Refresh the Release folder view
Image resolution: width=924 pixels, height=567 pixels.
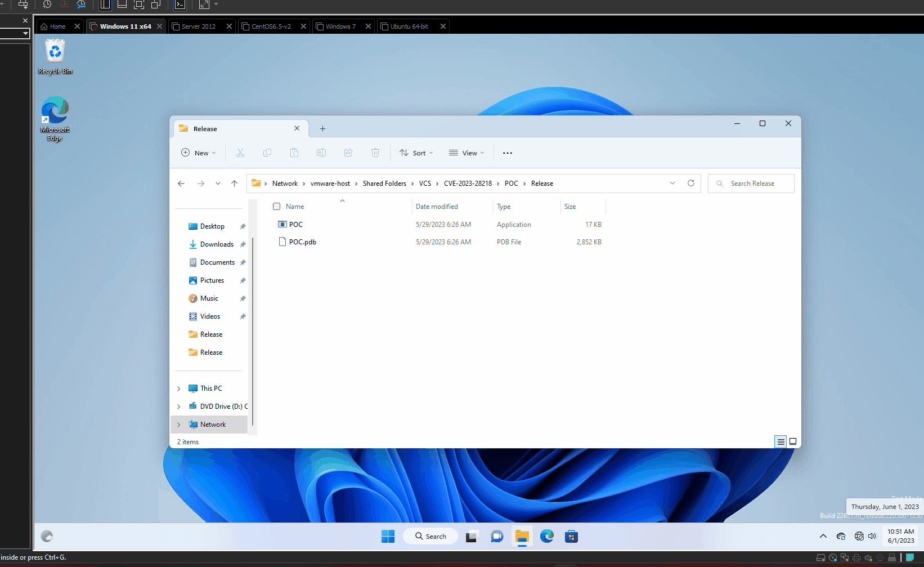[691, 183]
